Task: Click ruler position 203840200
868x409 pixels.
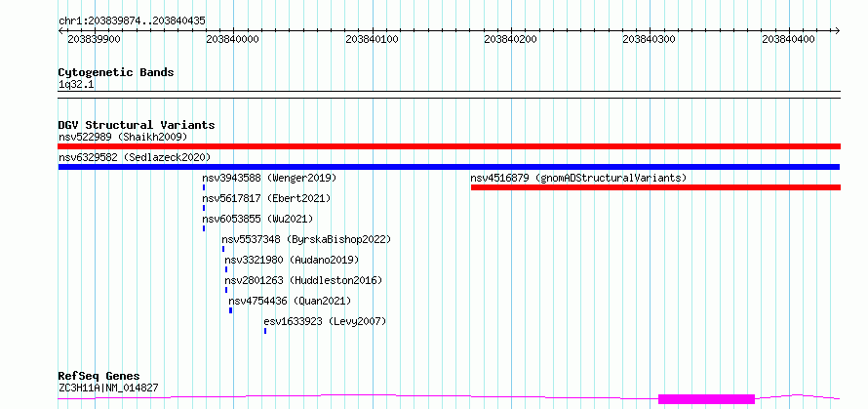Action: click(511, 39)
